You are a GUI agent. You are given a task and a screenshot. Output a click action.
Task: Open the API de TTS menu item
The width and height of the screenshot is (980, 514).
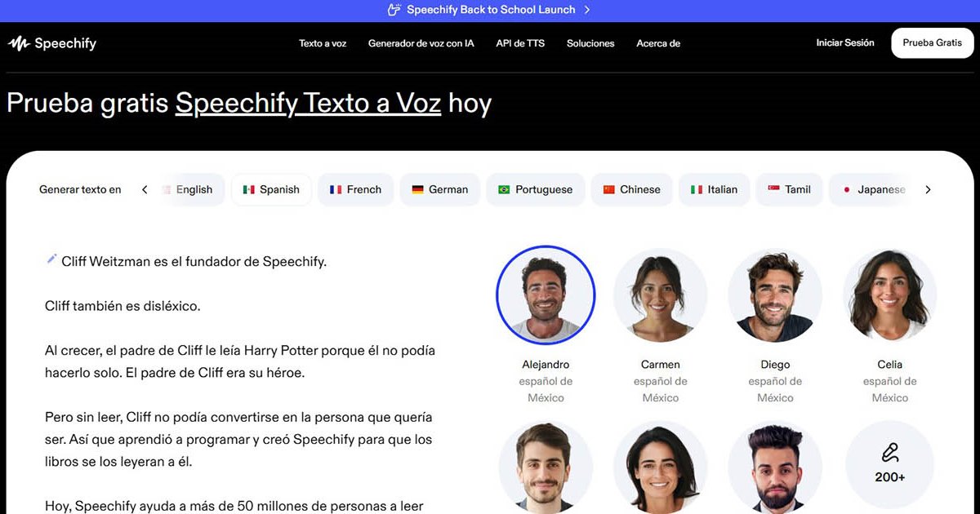520,43
